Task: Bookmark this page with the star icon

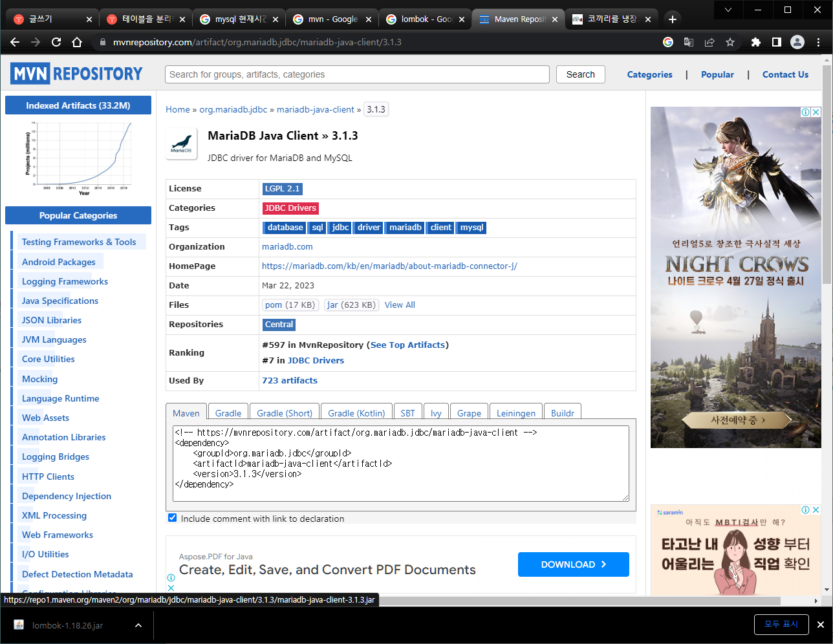Action: tap(730, 42)
